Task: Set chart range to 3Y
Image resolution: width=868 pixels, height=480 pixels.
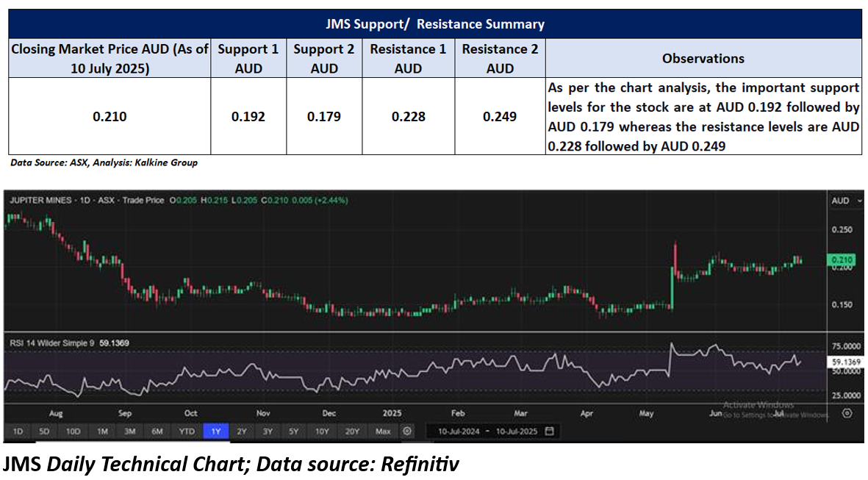Action: tap(268, 431)
